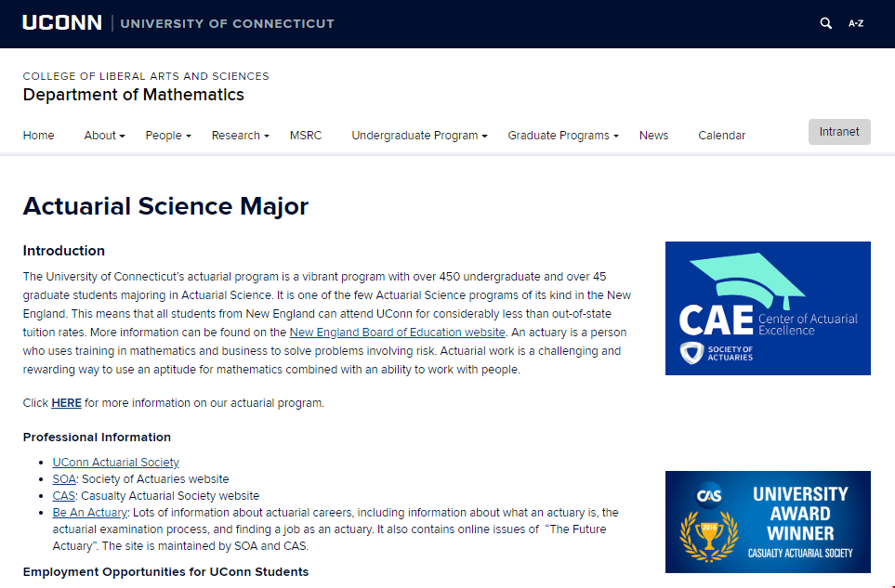Expand the People dropdown menu
Image resolution: width=895 pixels, height=588 pixels.
[168, 136]
